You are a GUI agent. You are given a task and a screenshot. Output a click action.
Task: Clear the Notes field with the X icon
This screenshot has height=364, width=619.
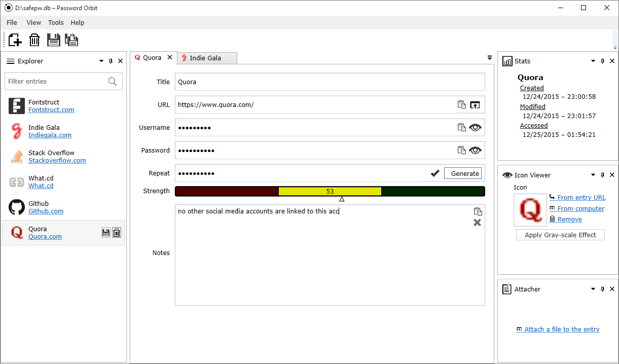[x=478, y=223]
